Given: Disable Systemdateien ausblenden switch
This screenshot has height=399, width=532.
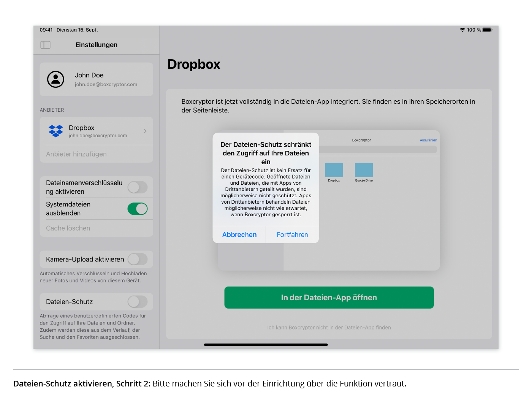Looking at the screenshot, I should (138, 209).
